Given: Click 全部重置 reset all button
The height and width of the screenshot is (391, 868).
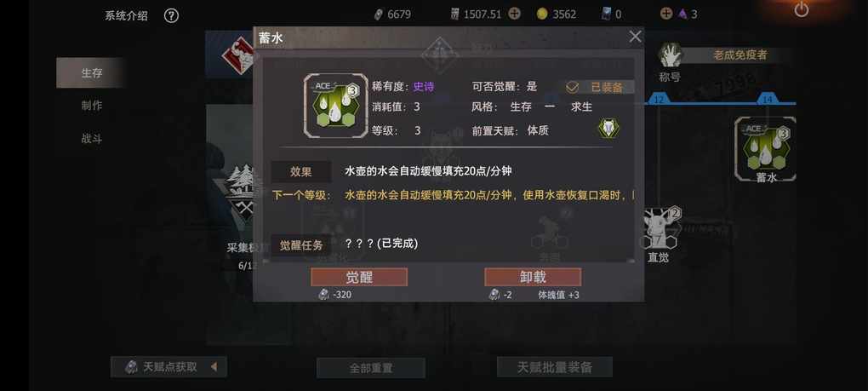Looking at the screenshot, I should pos(371,368).
